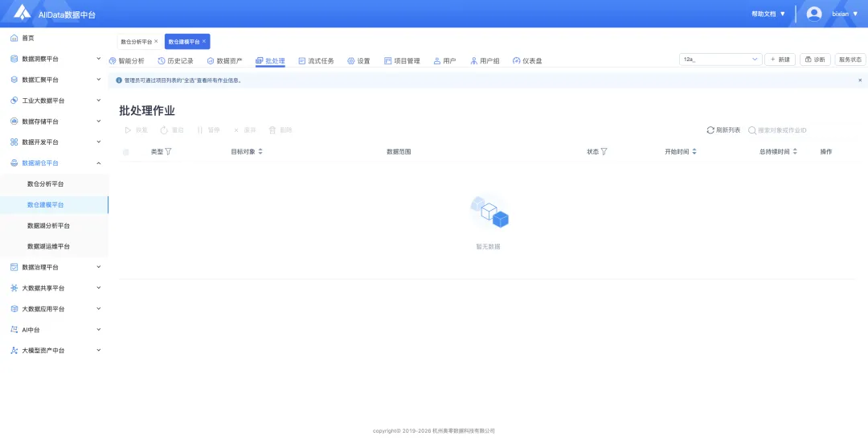The width and height of the screenshot is (868, 440).
Task: Click the filter icon next to 状态
Action: click(x=604, y=151)
